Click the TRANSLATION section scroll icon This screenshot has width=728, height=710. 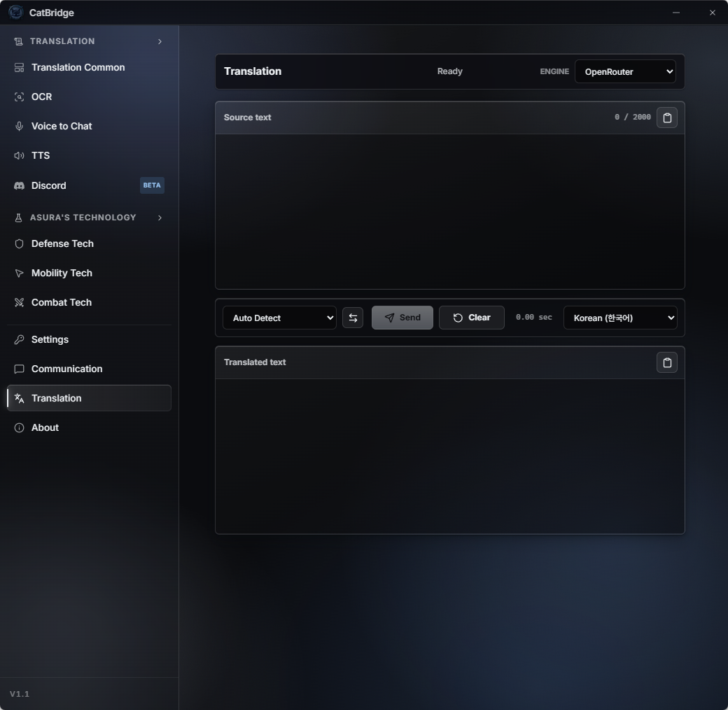pyautogui.click(x=19, y=41)
